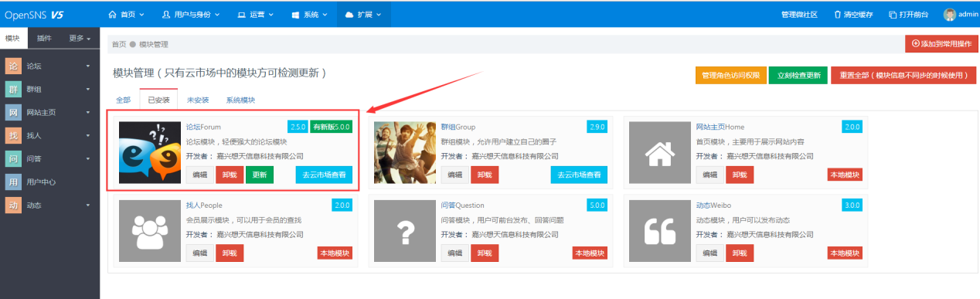Viewport: 980px width, 299px height.
Task: Click 编辑 button for Home module
Action: (709, 175)
